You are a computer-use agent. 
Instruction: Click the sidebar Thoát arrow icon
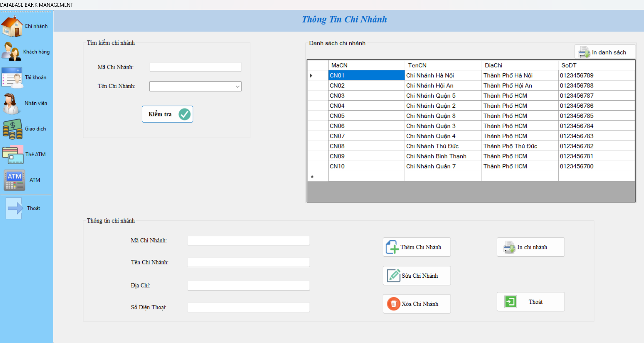14,208
